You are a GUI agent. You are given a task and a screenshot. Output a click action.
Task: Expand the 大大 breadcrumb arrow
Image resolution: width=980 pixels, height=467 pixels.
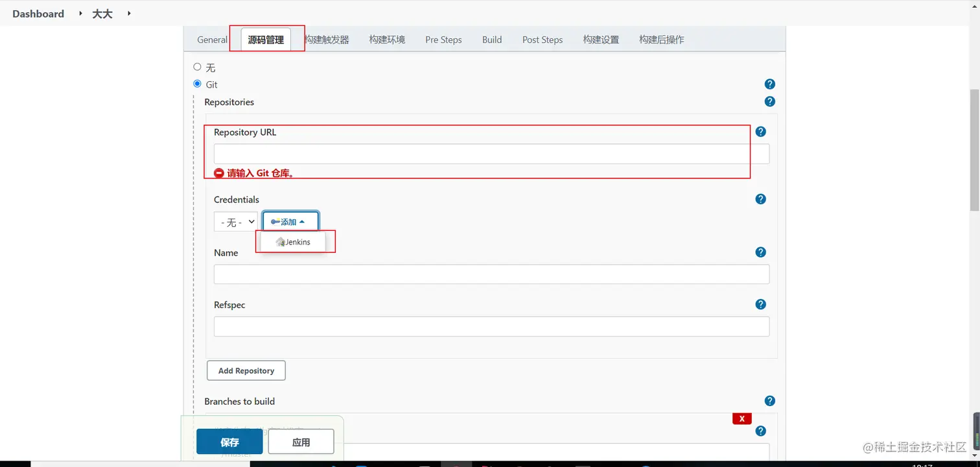(129, 13)
